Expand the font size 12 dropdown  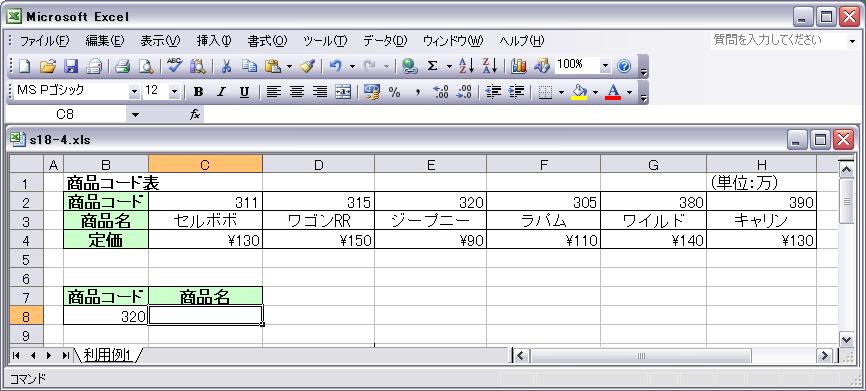pyautogui.click(x=175, y=92)
